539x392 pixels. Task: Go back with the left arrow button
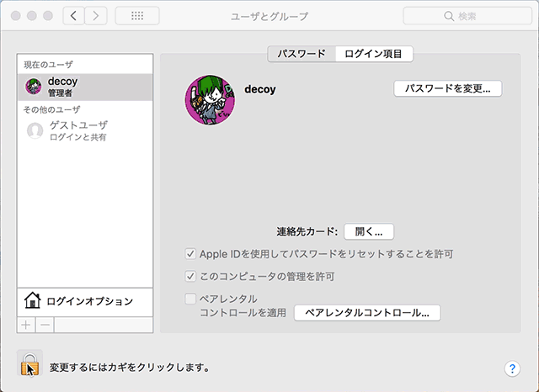73,16
